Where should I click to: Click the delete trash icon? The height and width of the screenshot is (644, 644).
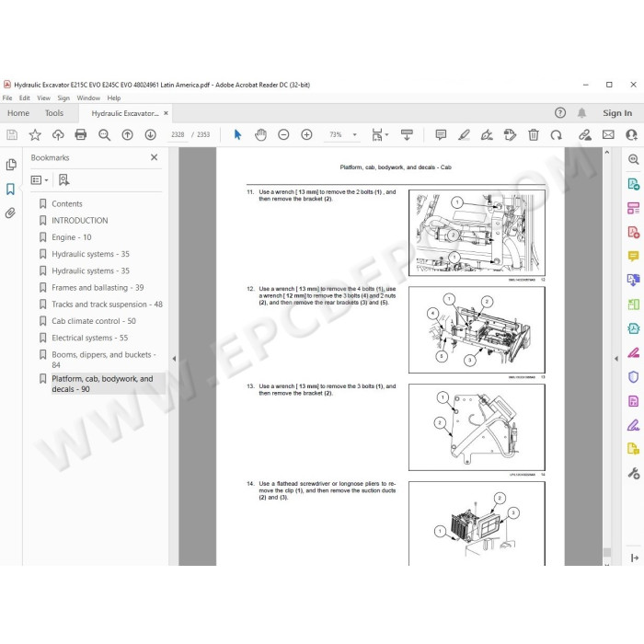[533, 134]
